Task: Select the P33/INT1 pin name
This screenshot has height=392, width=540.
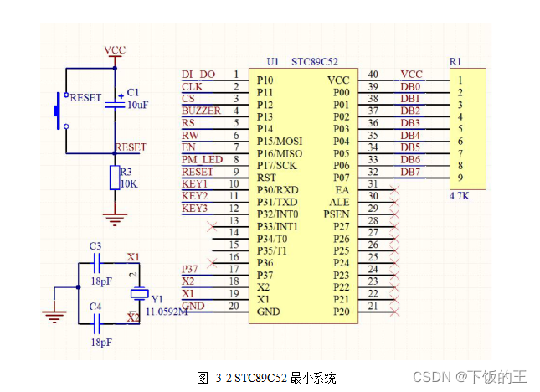Action: click(277, 227)
